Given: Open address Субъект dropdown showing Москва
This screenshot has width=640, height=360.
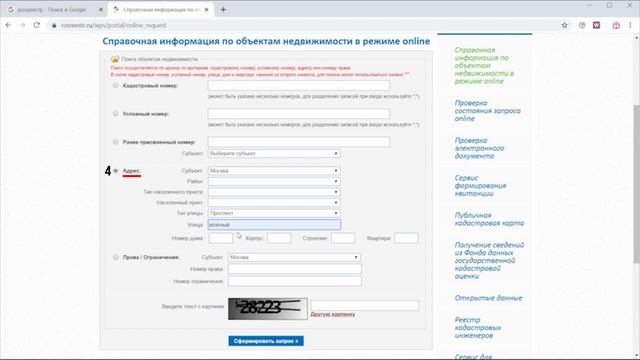Looking at the screenshot, I should pos(274,171).
